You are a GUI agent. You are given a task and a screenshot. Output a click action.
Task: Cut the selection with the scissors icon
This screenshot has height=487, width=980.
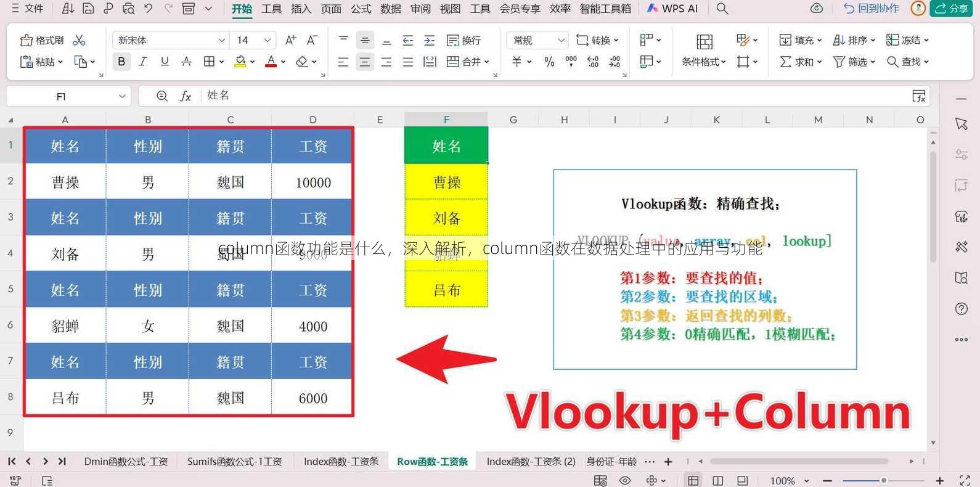coord(79,40)
